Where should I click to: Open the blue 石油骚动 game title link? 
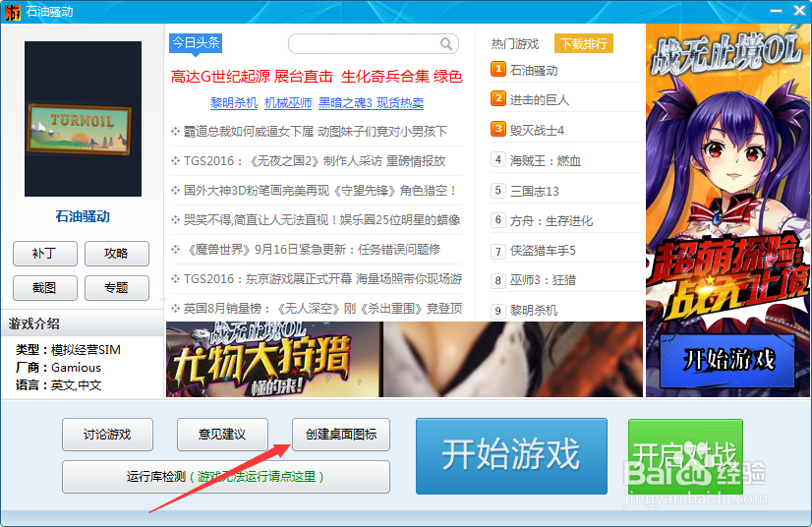(x=83, y=216)
